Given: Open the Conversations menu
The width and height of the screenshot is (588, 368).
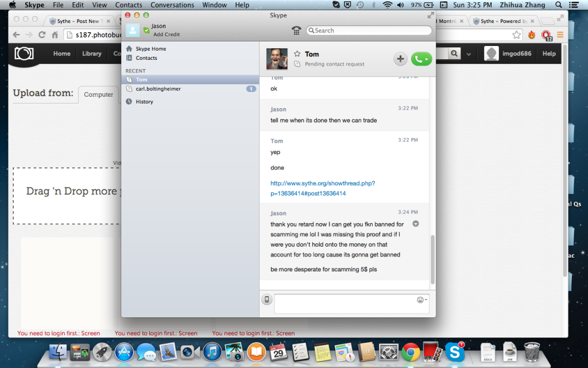Looking at the screenshot, I should point(172,5).
